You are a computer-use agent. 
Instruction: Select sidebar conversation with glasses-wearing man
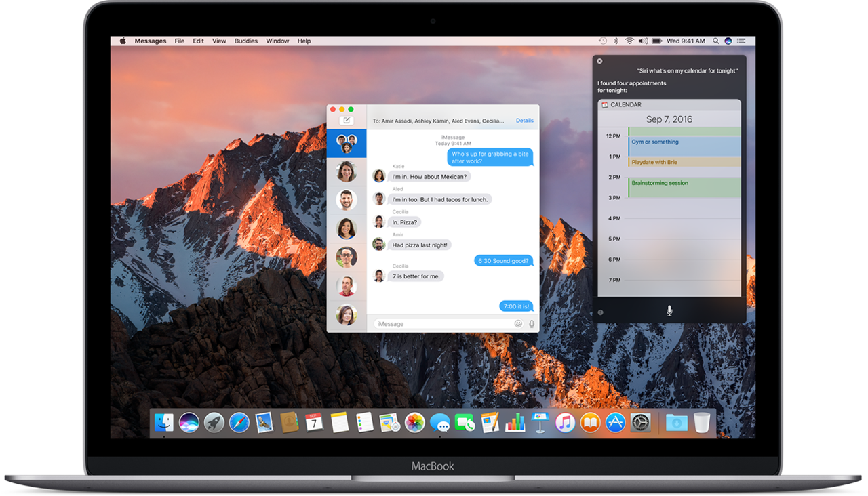point(347,257)
